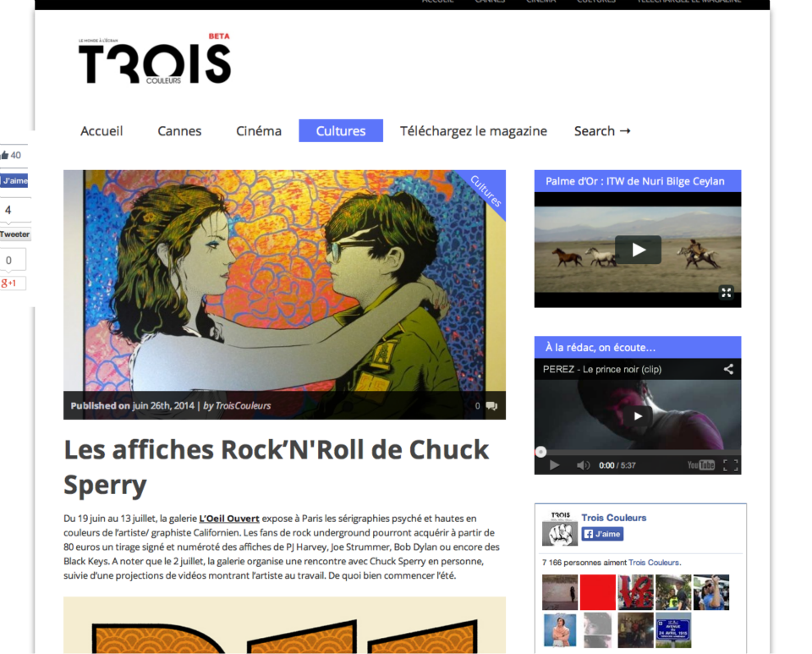Screen dimensions: 812x654
Task: Open Search from navigation bar
Action: (x=602, y=130)
